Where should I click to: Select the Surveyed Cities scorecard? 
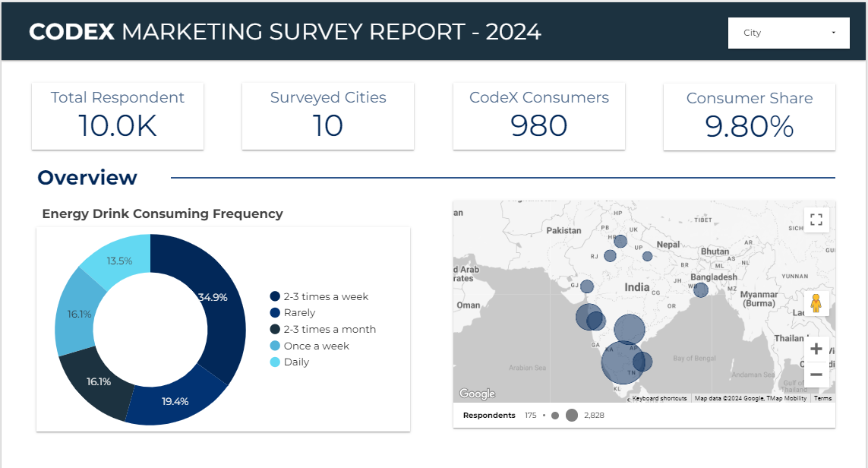tap(328, 116)
